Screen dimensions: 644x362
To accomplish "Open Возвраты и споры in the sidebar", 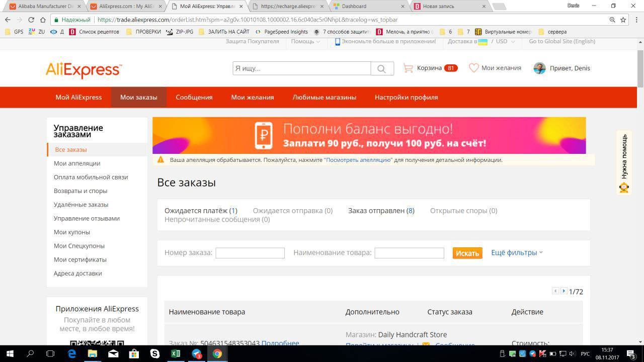I will point(80,191).
